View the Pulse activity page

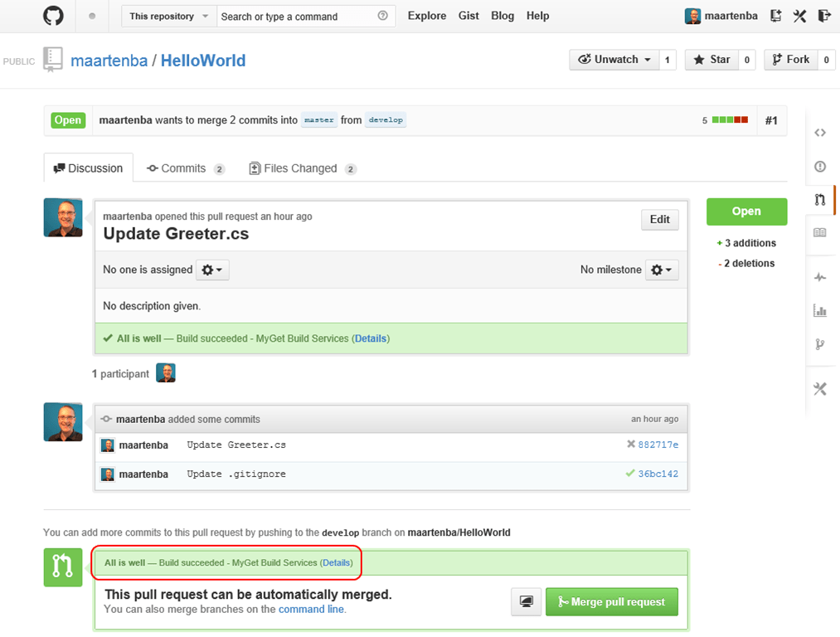point(820,277)
